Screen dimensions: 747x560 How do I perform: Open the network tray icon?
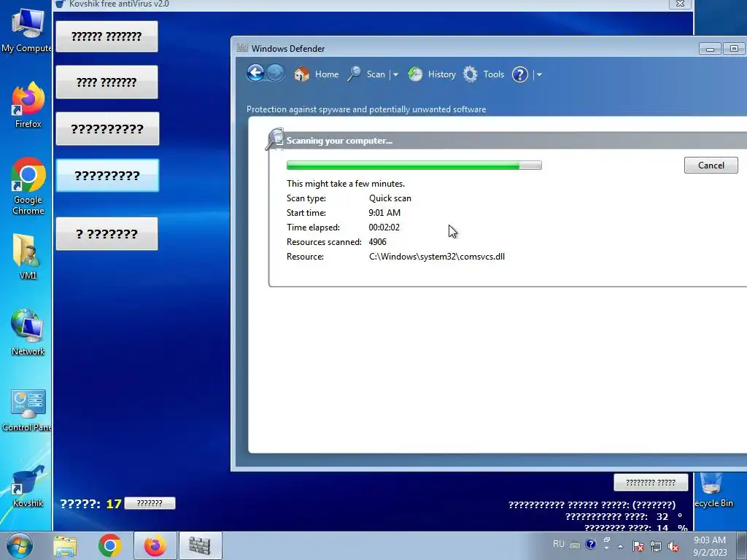point(656,546)
